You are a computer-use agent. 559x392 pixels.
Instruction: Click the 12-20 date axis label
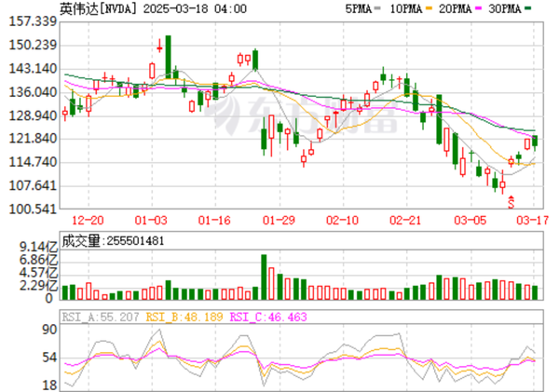click(x=89, y=221)
